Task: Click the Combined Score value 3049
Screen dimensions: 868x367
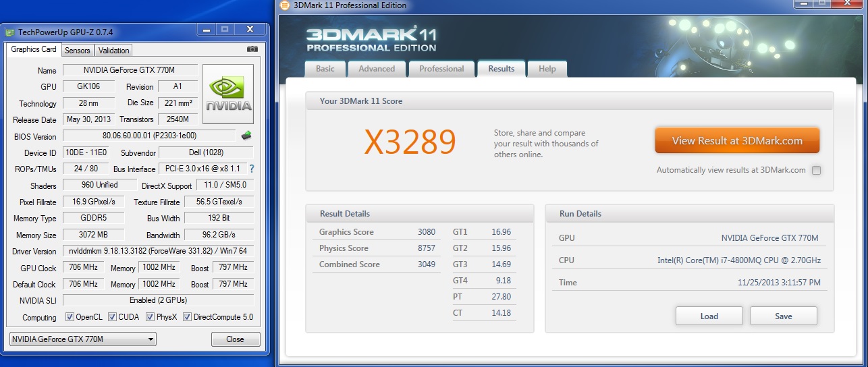Action: (x=428, y=264)
